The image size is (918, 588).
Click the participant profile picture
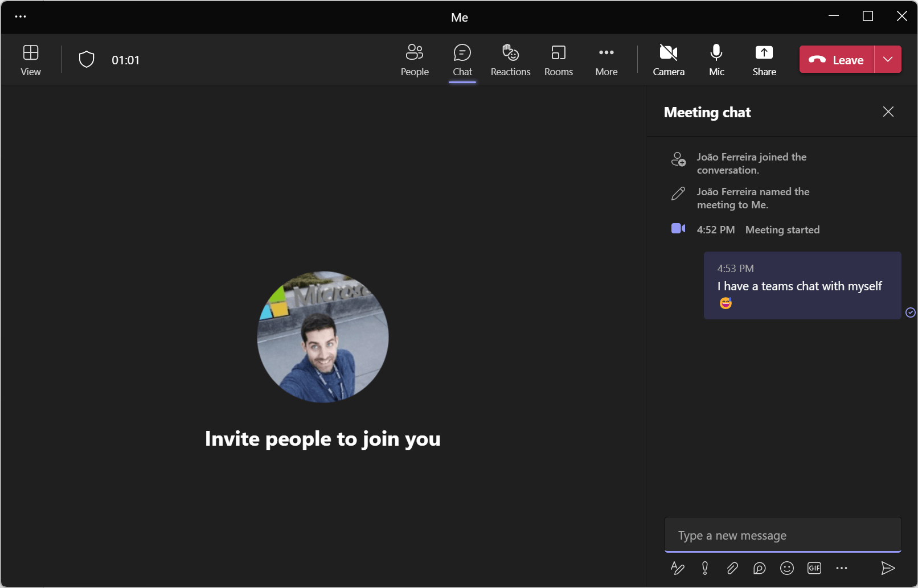(x=323, y=336)
